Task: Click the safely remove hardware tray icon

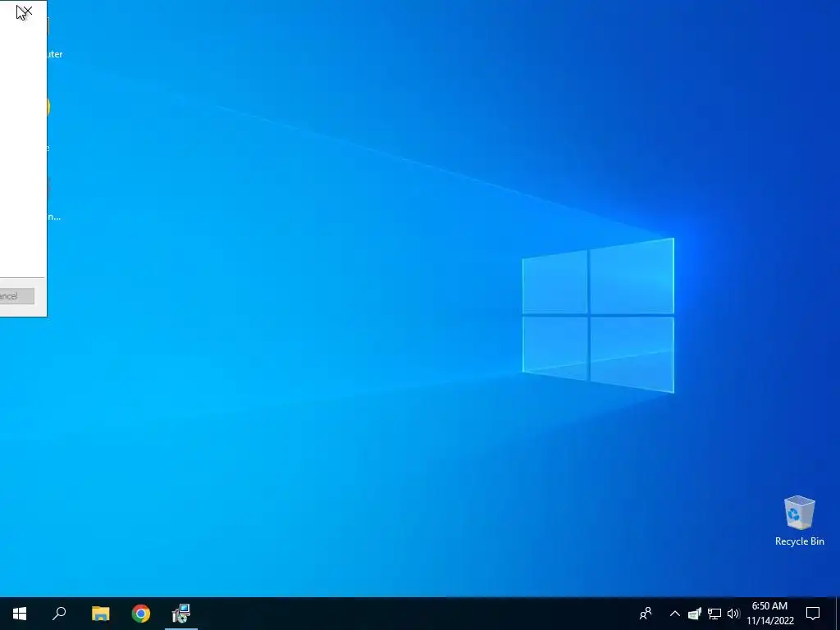Action: pos(695,614)
